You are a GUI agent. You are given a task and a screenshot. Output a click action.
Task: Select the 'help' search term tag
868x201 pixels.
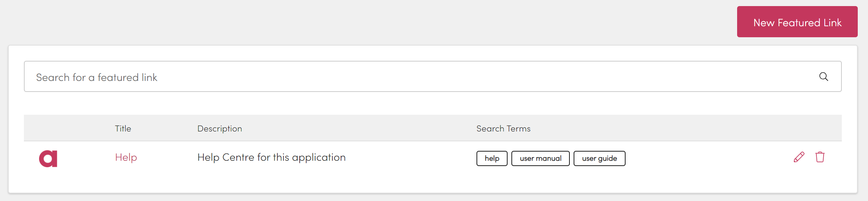492,158
